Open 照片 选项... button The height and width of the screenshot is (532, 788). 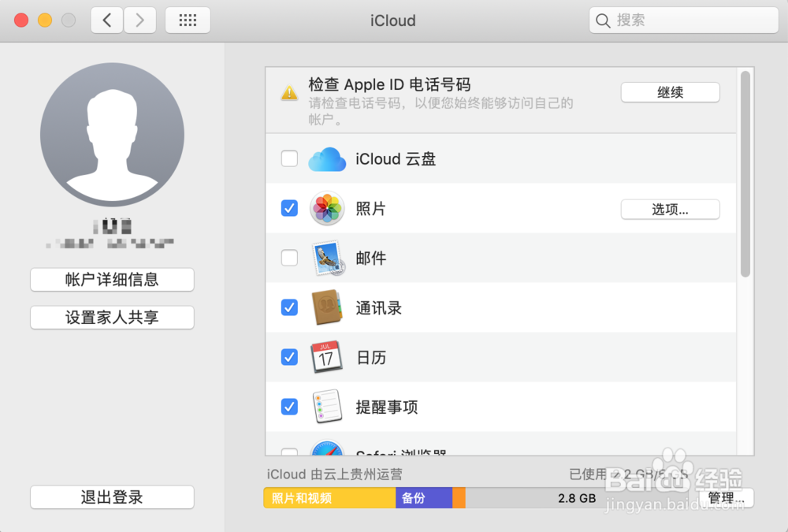[x=671, y=209]
